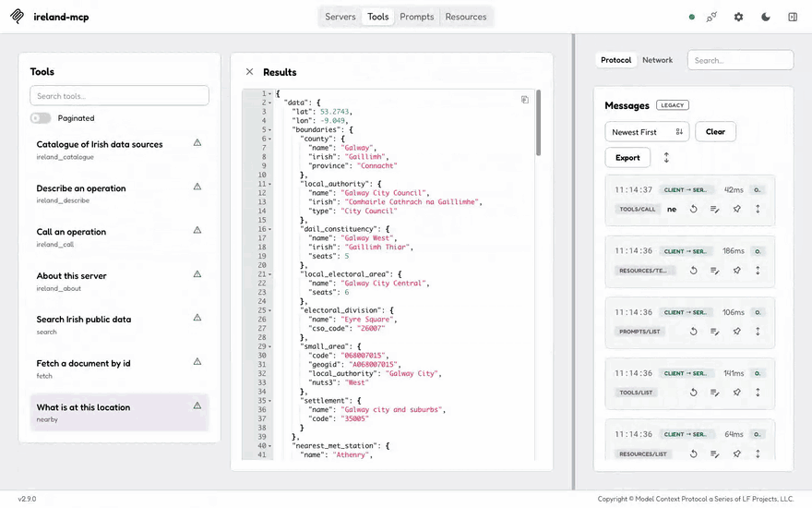Collapse the "county" node fold arrow
The image size is (812, 508).
coord(269,139)
